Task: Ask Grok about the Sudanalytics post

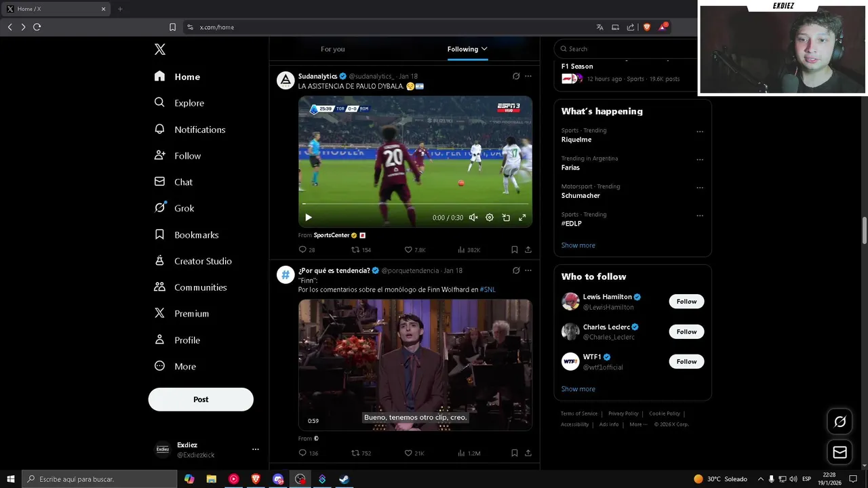Action: pyautogui.click(x=516, y=77)
